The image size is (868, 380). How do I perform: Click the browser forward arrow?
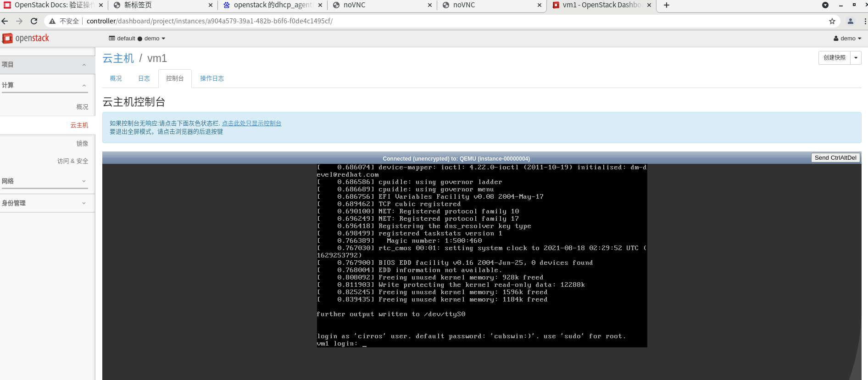coord(19,21)
